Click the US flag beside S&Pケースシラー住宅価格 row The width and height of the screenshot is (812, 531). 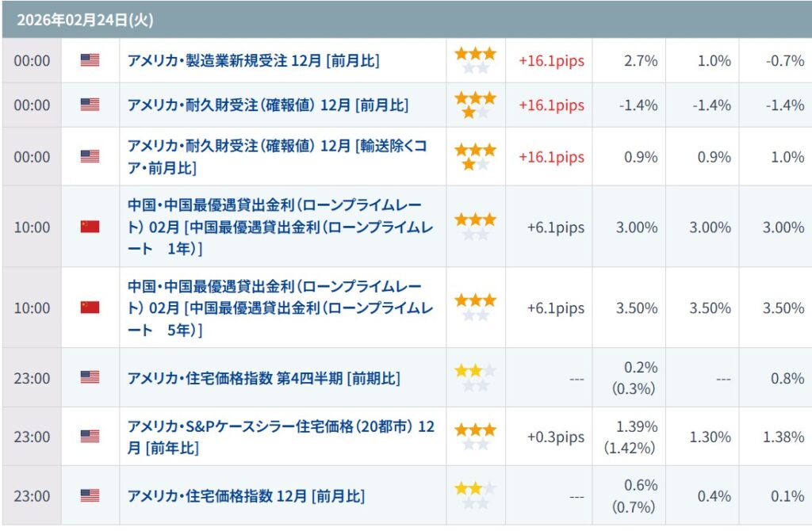90,437
